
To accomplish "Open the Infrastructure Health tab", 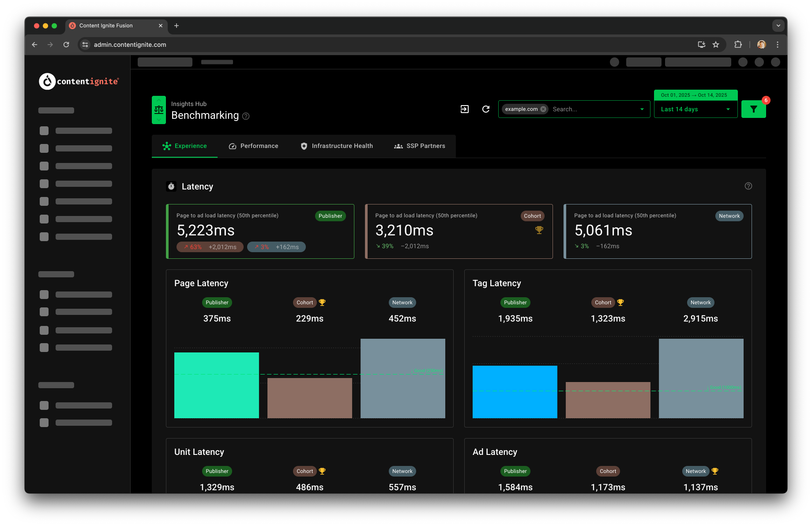I will click(337, 146).
